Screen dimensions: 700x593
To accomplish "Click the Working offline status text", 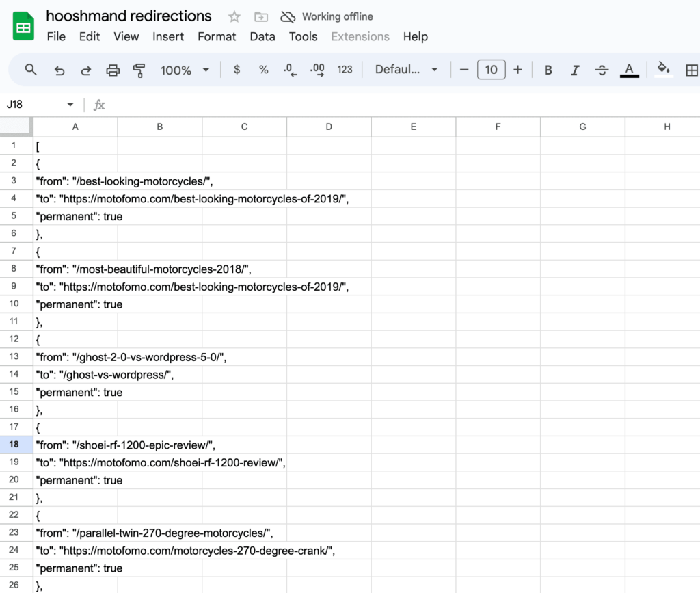I will (x=338, y=17).
